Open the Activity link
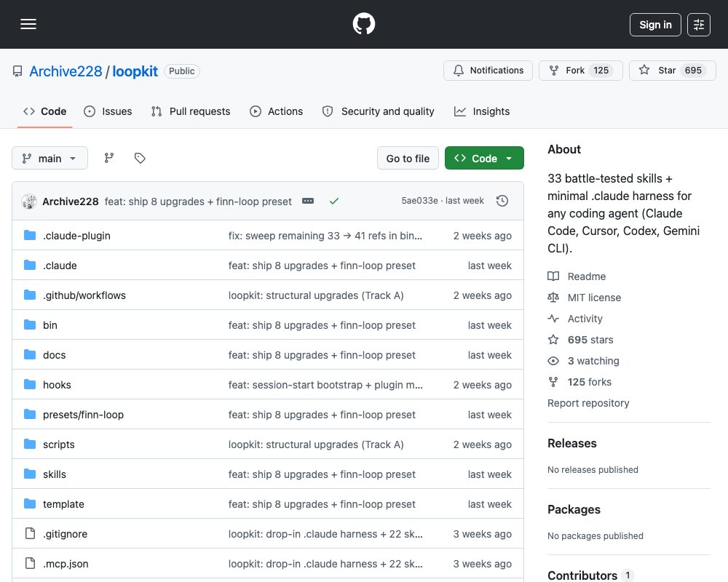This screenshot has height=582, width=728. tap(575, 319)
